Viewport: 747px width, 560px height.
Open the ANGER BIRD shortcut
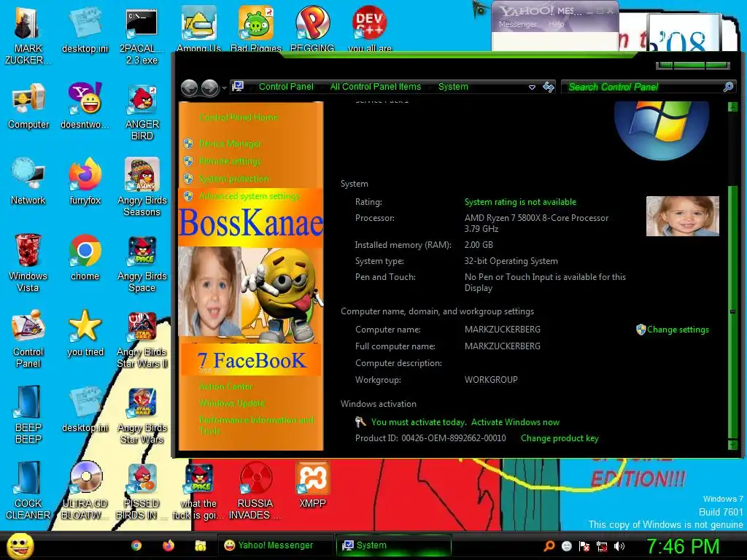click(x=142, y=112)
